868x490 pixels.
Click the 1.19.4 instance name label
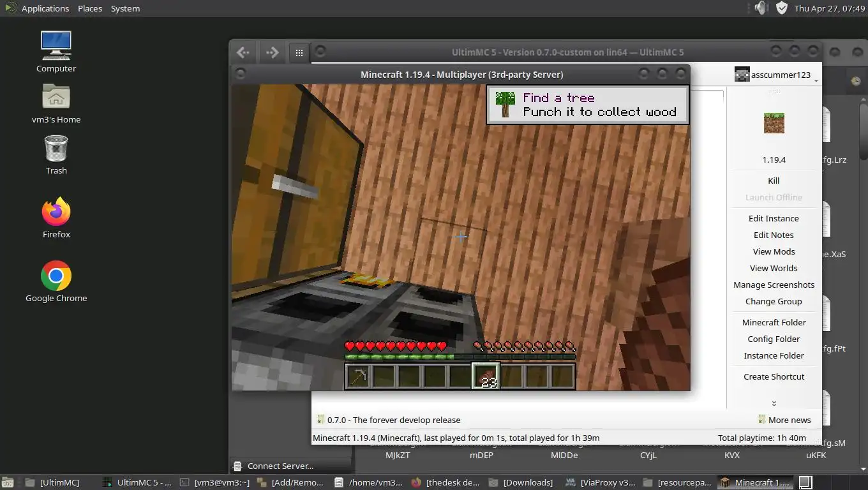pyautogui.click(x=774, y=160)
